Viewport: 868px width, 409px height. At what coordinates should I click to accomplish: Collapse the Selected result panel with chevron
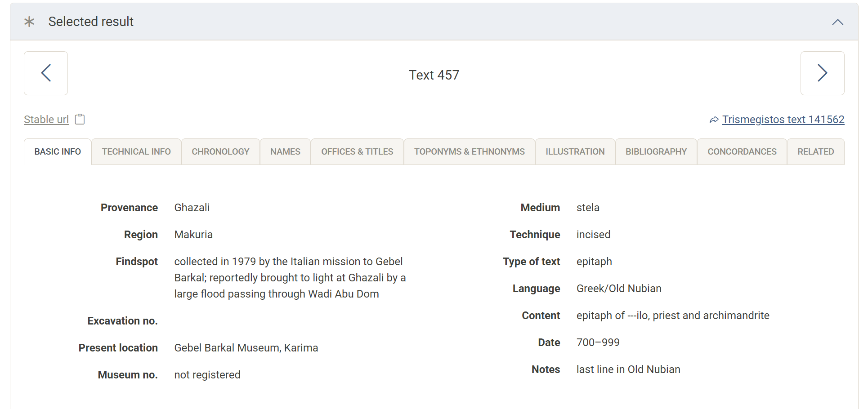point(837,22)
